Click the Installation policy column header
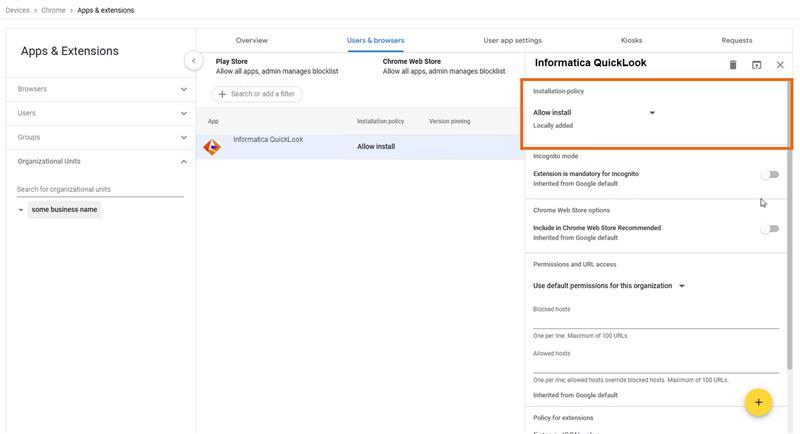The width and height of the screenshot is (800, 434). point(380,121)
